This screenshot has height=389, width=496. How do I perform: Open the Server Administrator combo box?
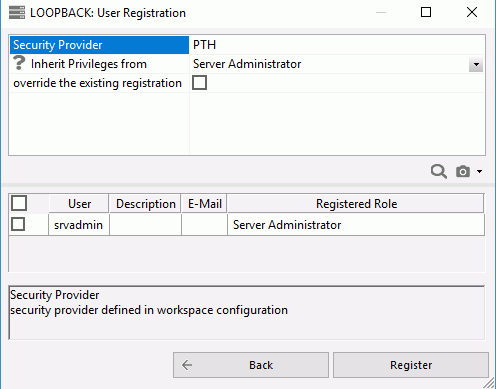(x=337, y=64)
